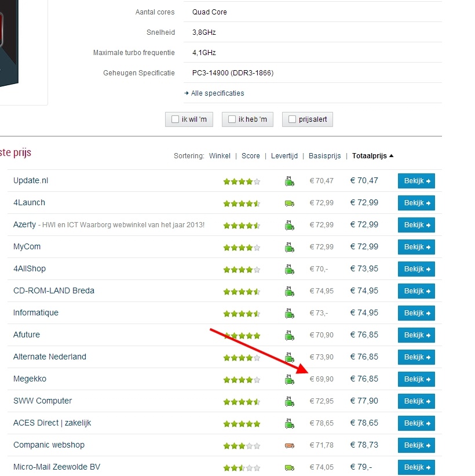Check the 'ik wil 'm' checkbox
This screenshot has width=475, height=476.
click(x=175, y=119)
